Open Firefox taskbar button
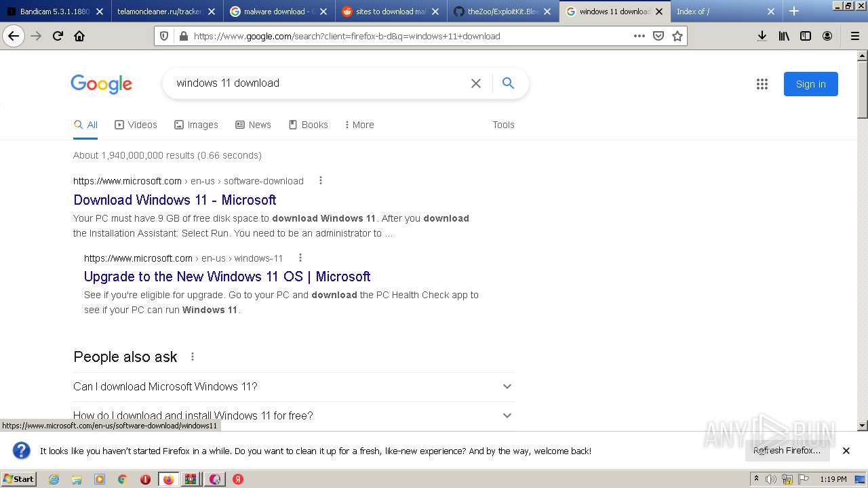Screen dimensions: 868x488 (168, 479)
